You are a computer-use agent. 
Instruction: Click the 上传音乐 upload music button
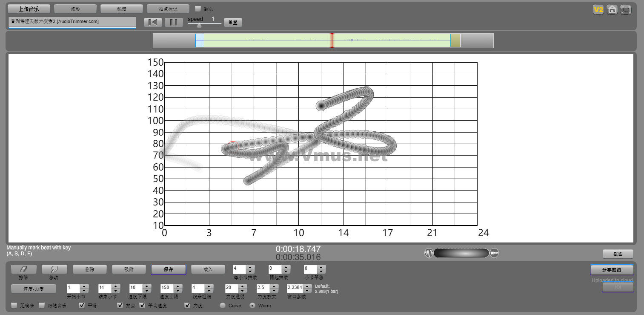(x=29, y=9)
